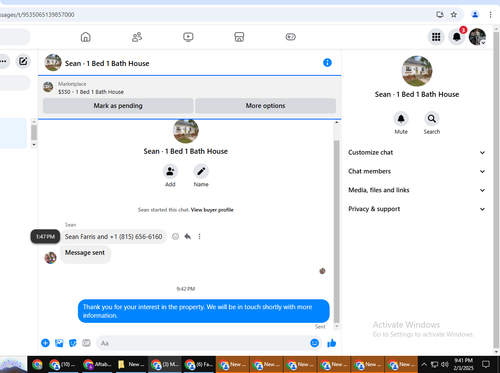Image resolution: width=500 pixels, height=373 pixels.
Task: Open the Gaming controller icon
Action: coord(291,37)
